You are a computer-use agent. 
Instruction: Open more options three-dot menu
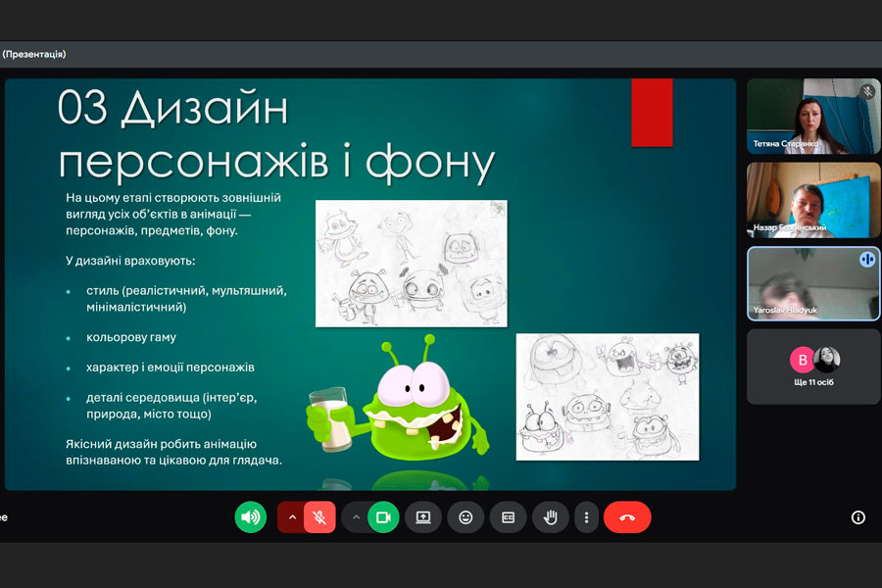click(x=586, y=517)
